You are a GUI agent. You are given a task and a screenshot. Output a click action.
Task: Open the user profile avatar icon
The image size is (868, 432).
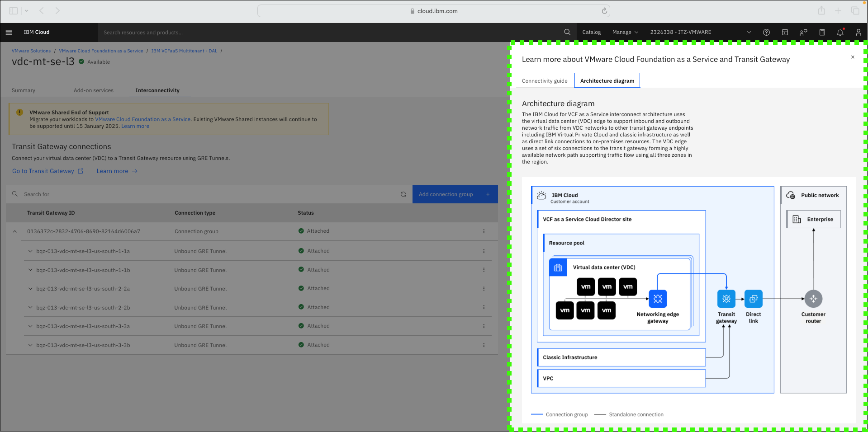coord(858,32)
